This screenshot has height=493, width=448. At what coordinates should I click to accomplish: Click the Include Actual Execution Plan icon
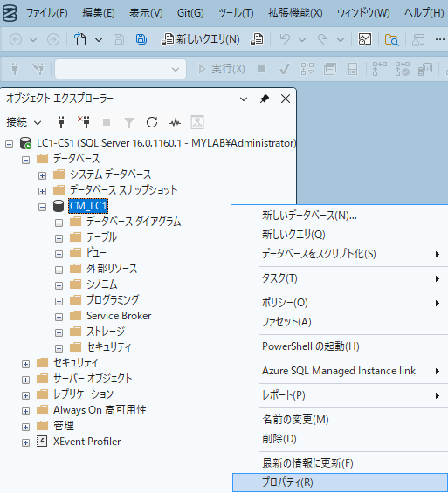click(379, 69)
